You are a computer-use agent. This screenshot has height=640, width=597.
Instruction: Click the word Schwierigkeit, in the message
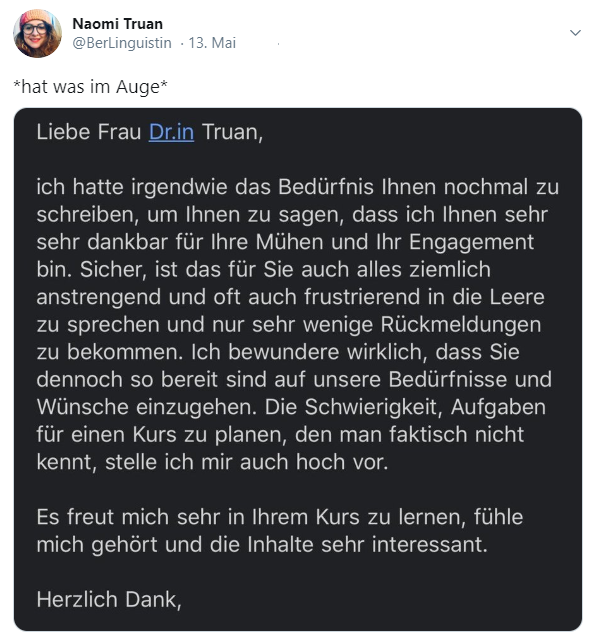374,407
